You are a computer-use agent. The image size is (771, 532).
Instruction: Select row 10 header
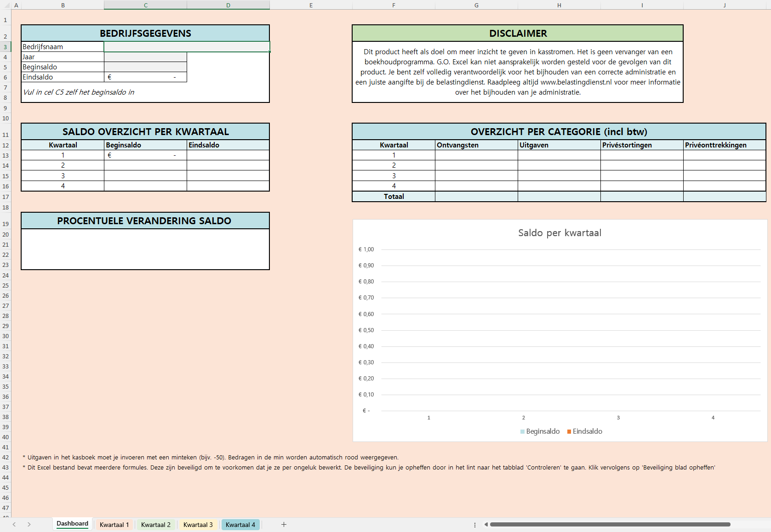tap(6, 118)
